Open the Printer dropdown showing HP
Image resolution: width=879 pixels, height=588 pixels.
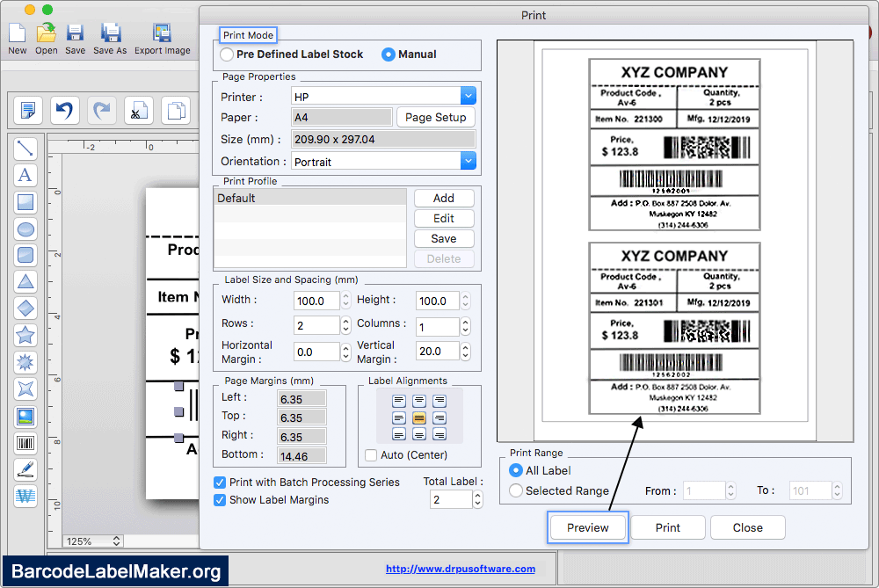[x=468, y=97]
